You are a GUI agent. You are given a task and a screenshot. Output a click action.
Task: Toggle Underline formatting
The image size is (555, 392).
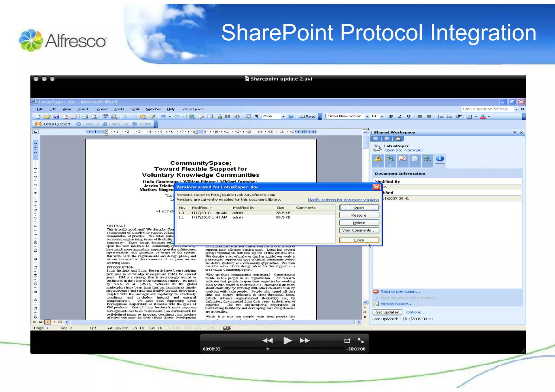[409, 116]
